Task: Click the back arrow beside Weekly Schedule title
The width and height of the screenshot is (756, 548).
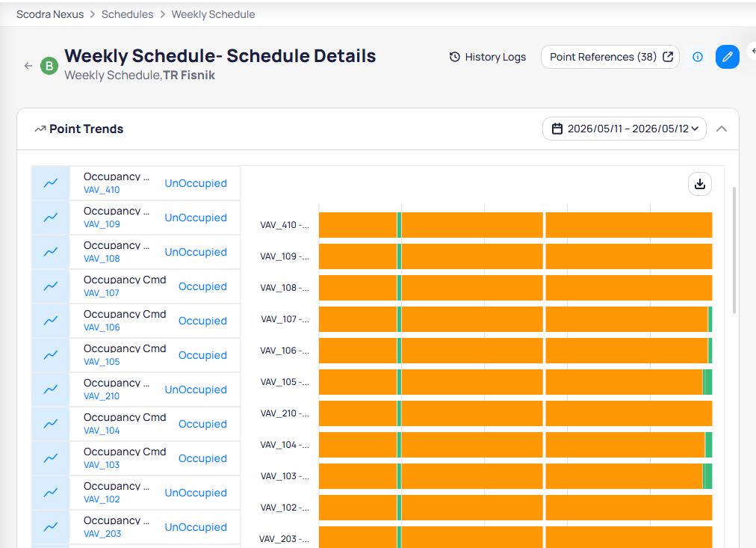Action: pos(28,66)
